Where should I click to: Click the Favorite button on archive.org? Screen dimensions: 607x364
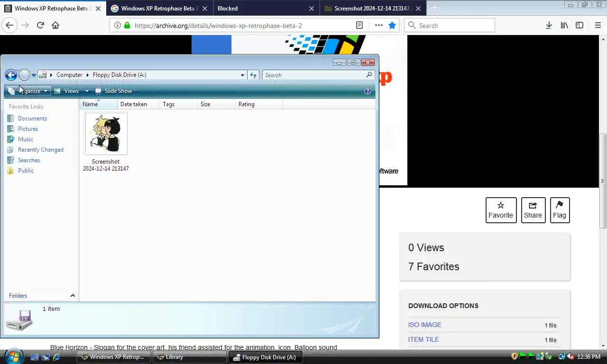click(501, 210)
